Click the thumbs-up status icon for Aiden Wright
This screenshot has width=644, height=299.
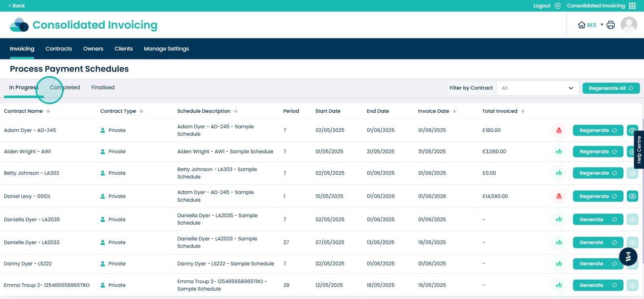pyautogui.click(x=559, y=152)
